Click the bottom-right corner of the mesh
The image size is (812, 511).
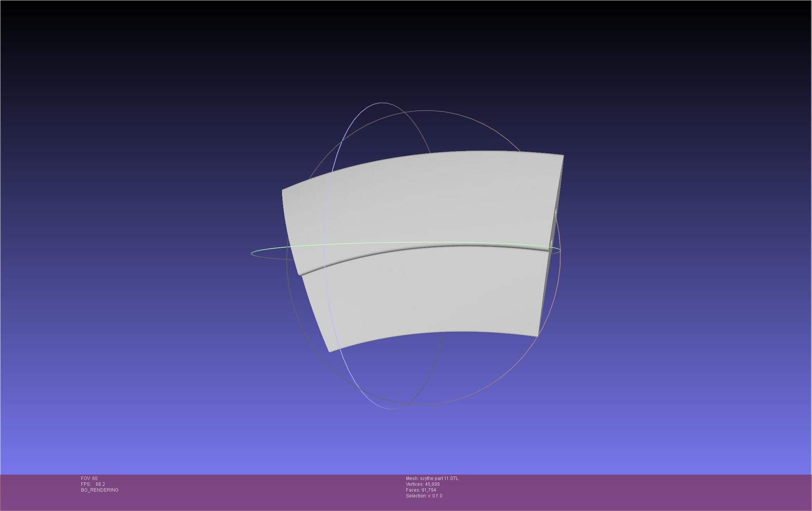pos(538,335)
